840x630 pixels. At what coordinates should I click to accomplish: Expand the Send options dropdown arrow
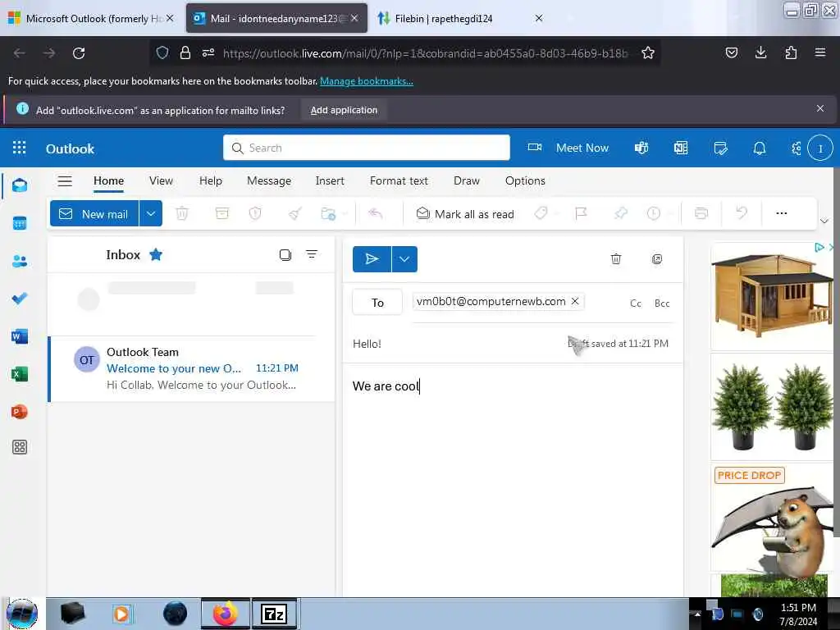[x=404, y=259]
